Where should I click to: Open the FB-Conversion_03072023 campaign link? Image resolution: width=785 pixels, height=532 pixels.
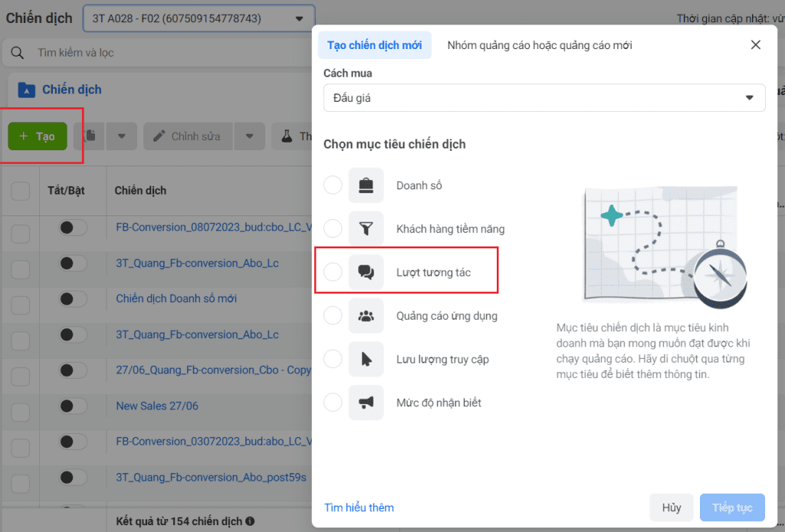pos(215,442)
